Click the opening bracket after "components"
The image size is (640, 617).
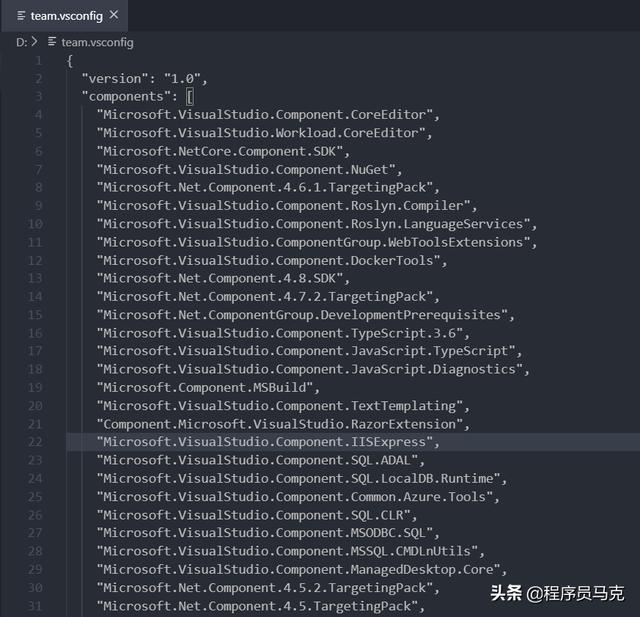point(190,97)
